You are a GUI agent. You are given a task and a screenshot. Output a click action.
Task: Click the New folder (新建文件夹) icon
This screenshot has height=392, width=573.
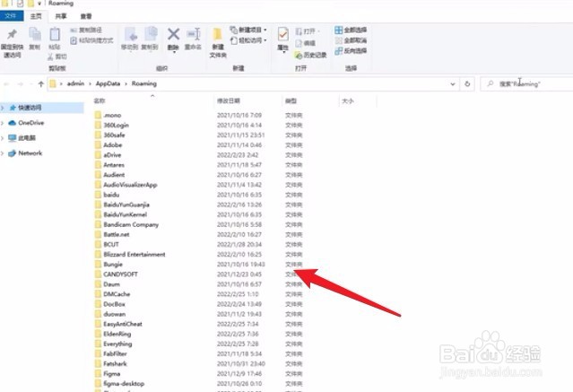pyautogui.click(x=217, y=34)
